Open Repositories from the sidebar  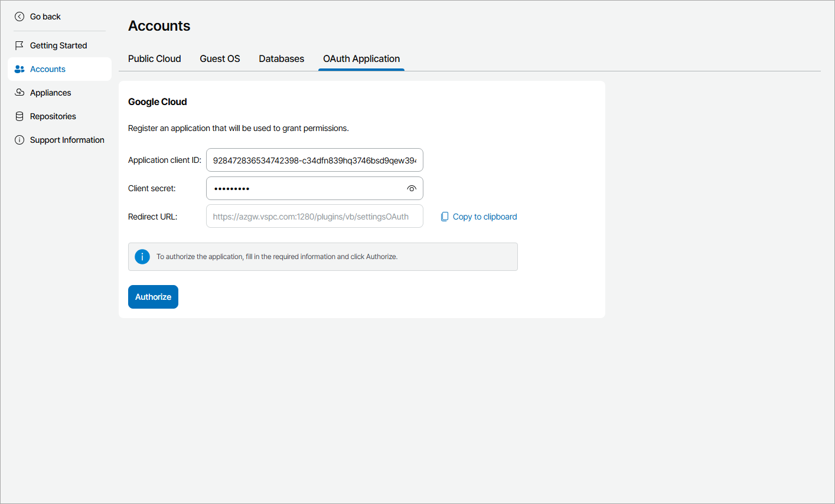click(x=53, y=116)
